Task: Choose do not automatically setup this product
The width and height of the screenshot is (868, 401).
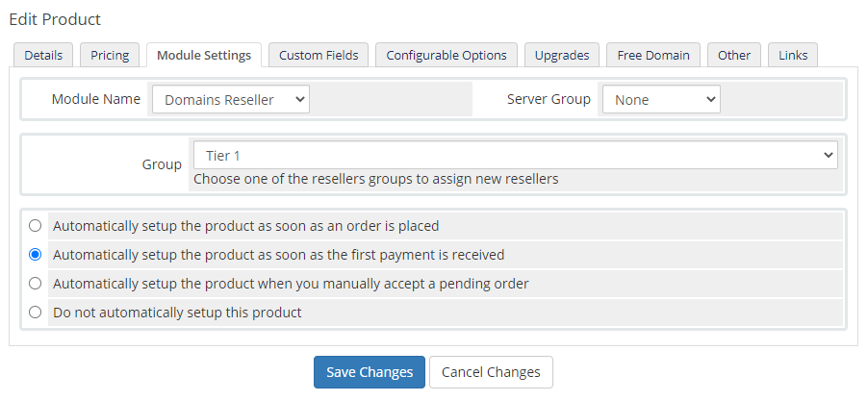Action: (36, 312)
